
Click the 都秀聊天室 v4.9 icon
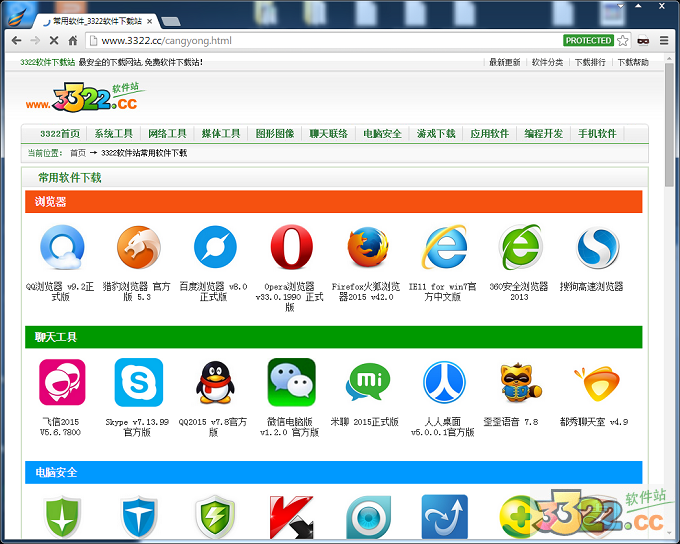[x=598, y=383]
